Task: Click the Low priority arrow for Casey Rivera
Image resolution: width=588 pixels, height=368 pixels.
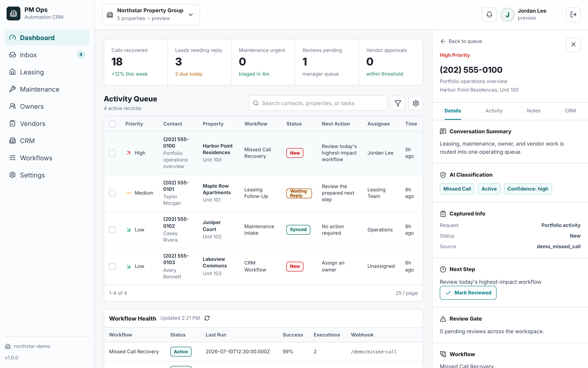Action: [x=129, y=230]
